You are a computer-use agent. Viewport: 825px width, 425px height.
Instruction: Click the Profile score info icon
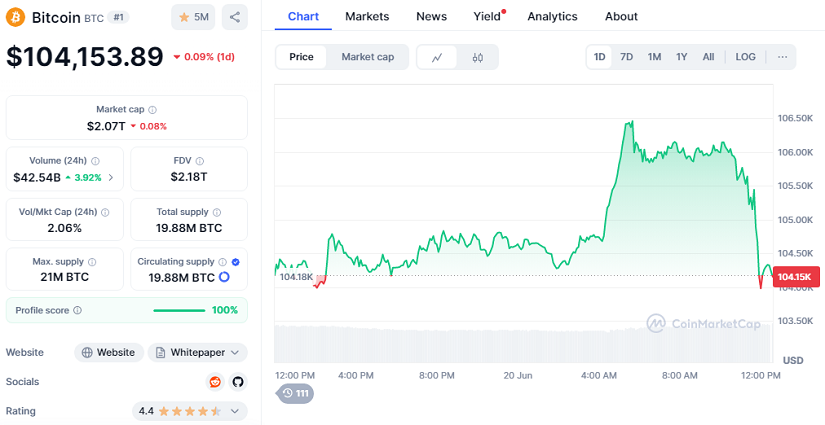point(77,310)
